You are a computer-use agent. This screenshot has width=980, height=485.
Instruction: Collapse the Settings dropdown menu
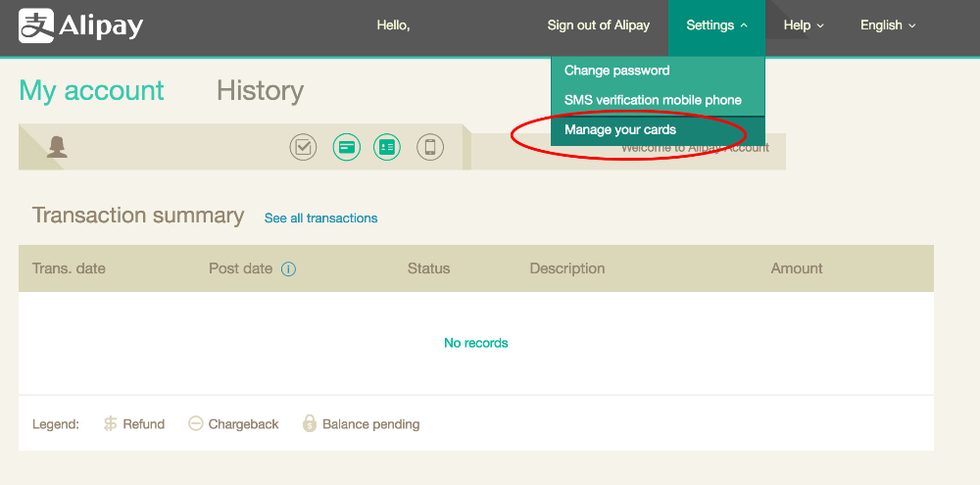point(716,25)
